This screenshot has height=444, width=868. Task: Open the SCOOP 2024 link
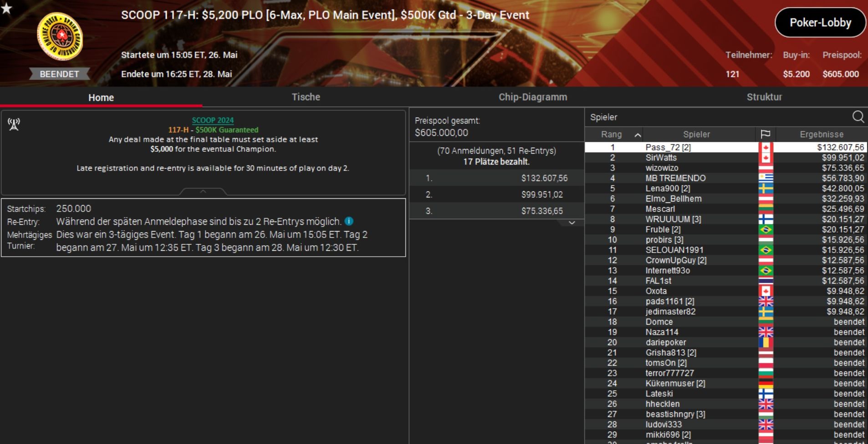click(x=213, y=120)
